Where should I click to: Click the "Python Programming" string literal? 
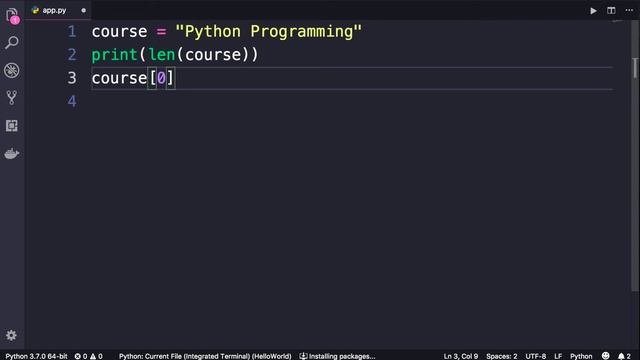click(269, 31)
